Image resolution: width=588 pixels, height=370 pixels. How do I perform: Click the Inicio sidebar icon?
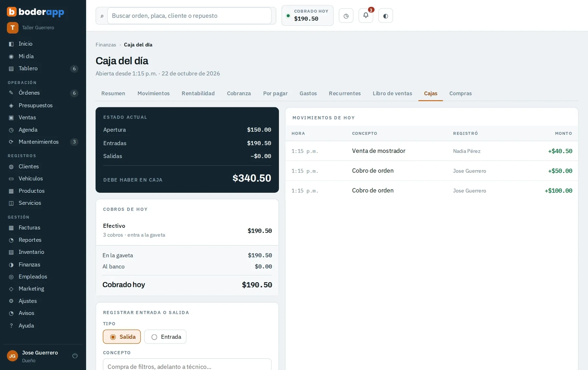tap(11, 44)
